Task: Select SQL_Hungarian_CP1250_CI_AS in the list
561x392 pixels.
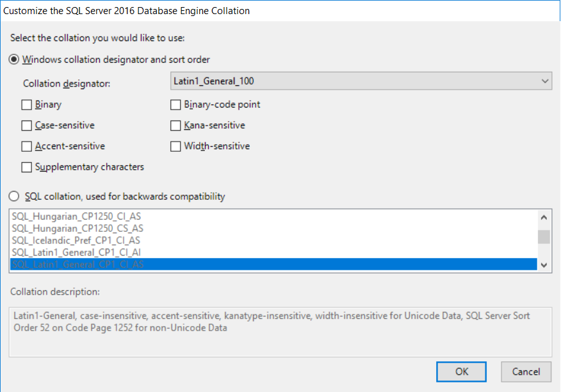Action: tap(273, 216)
